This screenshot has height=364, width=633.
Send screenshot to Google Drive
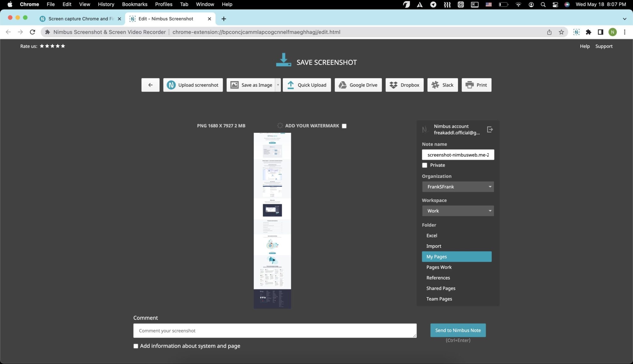click(x=358, y=85)
